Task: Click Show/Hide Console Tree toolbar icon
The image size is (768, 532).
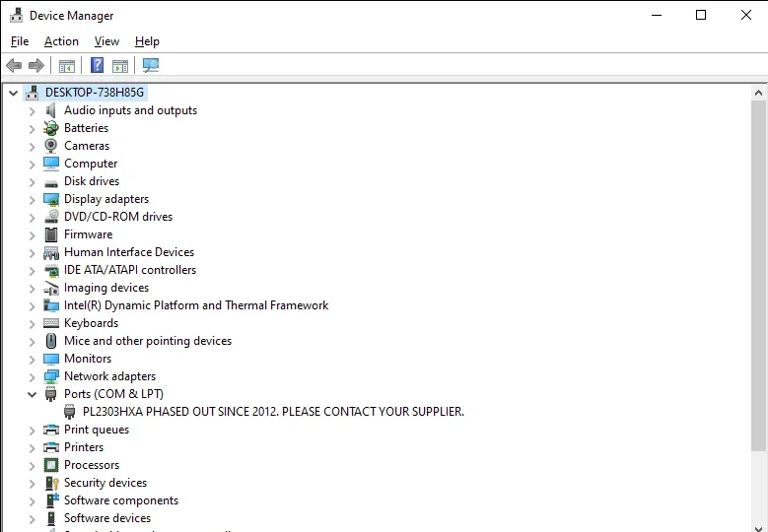Action: coord(67,66)
